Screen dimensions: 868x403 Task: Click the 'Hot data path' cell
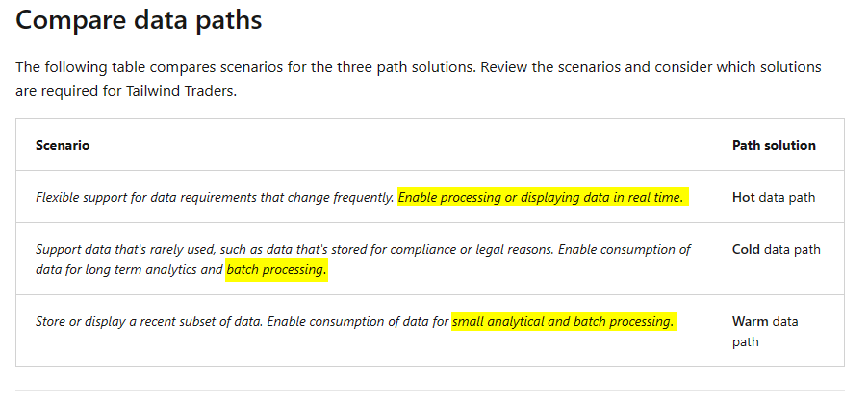774,197
